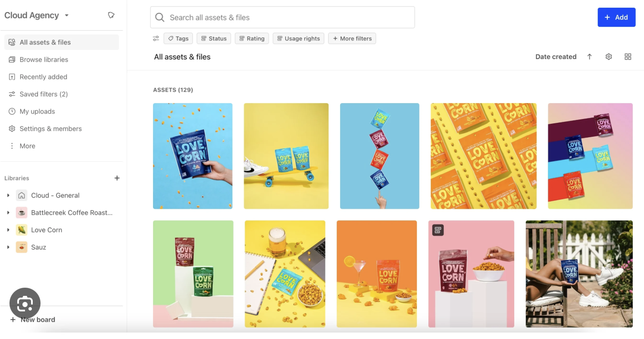Image resolution: width=644 pixels, height=339 pixels.
Task: Click the filter sliders icon beside Tags
Action: [x=156, y=38]
